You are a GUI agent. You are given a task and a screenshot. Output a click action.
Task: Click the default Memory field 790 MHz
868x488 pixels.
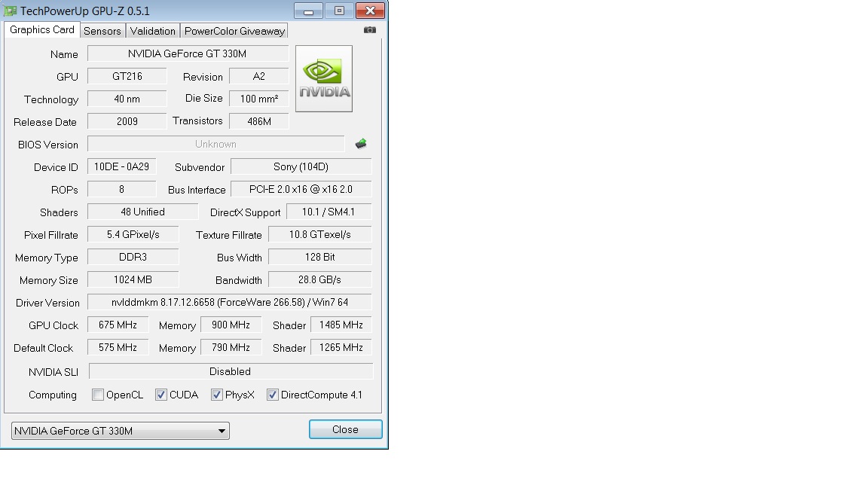[x=231, y=347]
